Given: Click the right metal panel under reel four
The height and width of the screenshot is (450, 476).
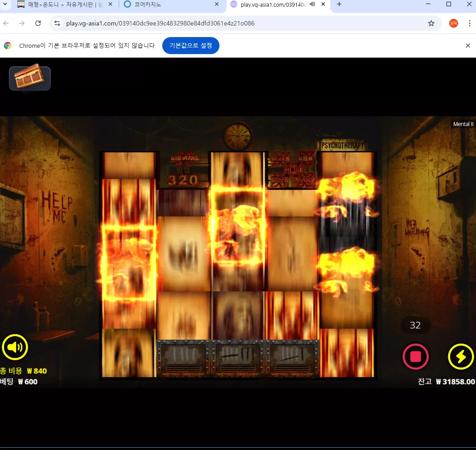Looking at the screenshot, I should 292,358.
